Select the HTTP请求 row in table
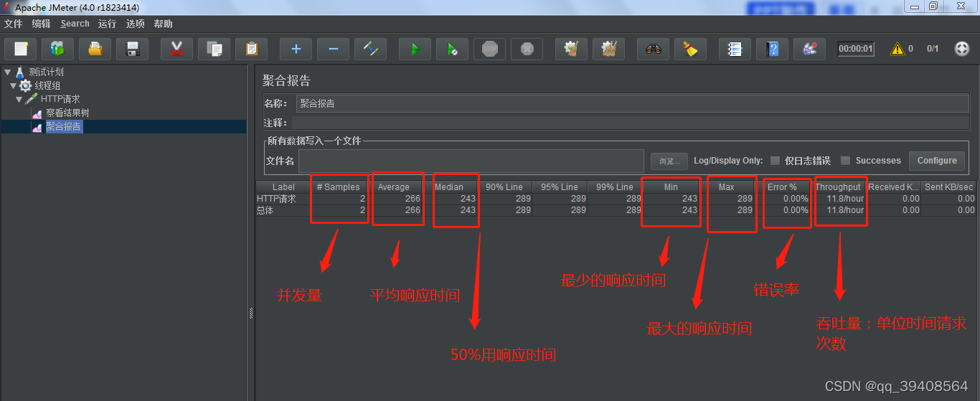Viewport: 980px width, 401px height. (616, 199)
